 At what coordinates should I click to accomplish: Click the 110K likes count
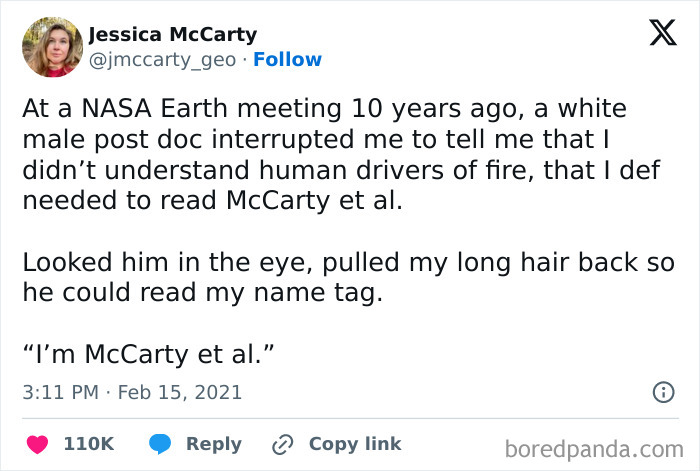88,444
